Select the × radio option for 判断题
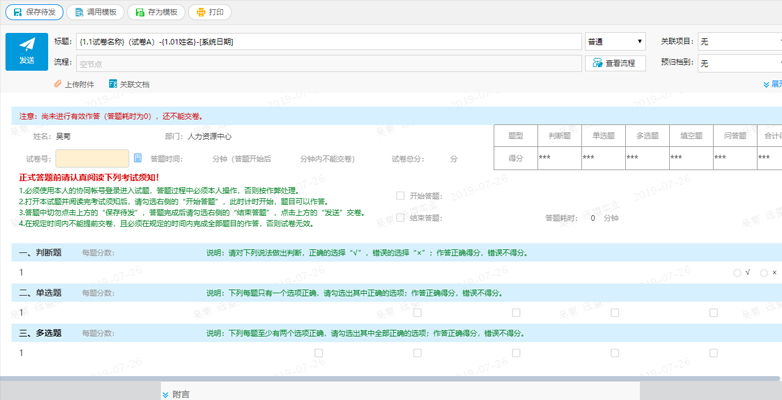This screenshot has height=400, width=782. click(x=764, y=272)
